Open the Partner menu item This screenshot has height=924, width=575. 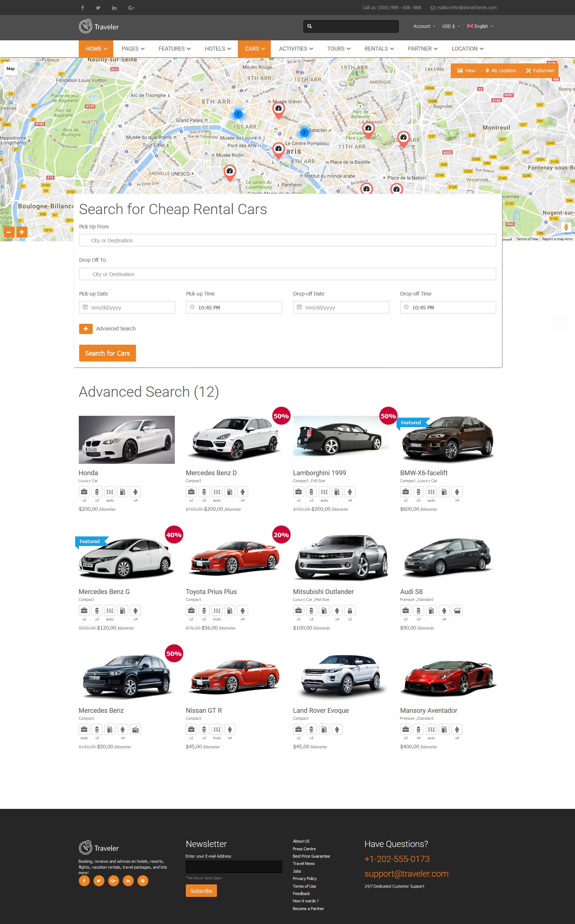click(x=423, y=49)
